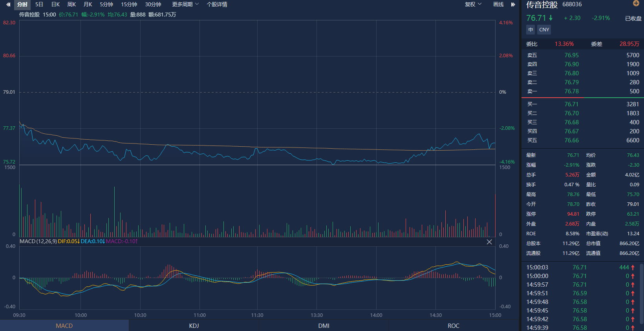Select the 5日 chart tab
Image resolution: width=644 pixels, height=331 pixels.
tap(39, 4)
